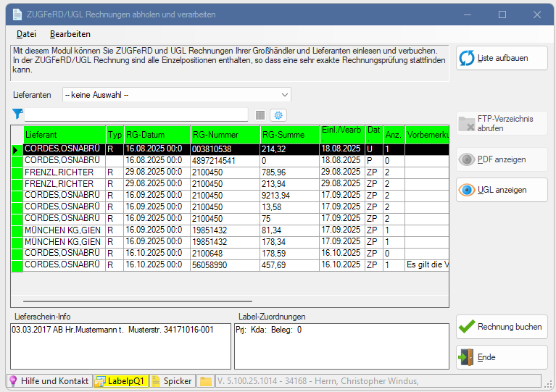Open the Datei menu
The image size is (556, 392).
[26, 34]
